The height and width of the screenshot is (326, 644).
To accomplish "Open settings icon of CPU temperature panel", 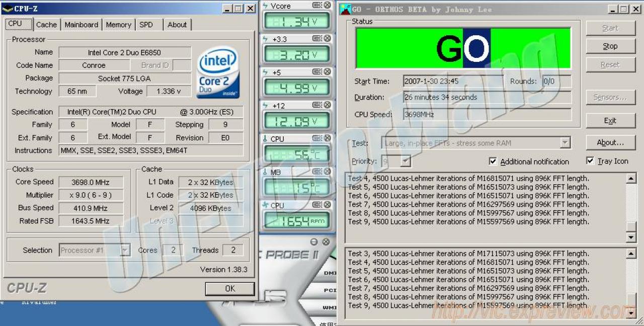I will [317, 138].
